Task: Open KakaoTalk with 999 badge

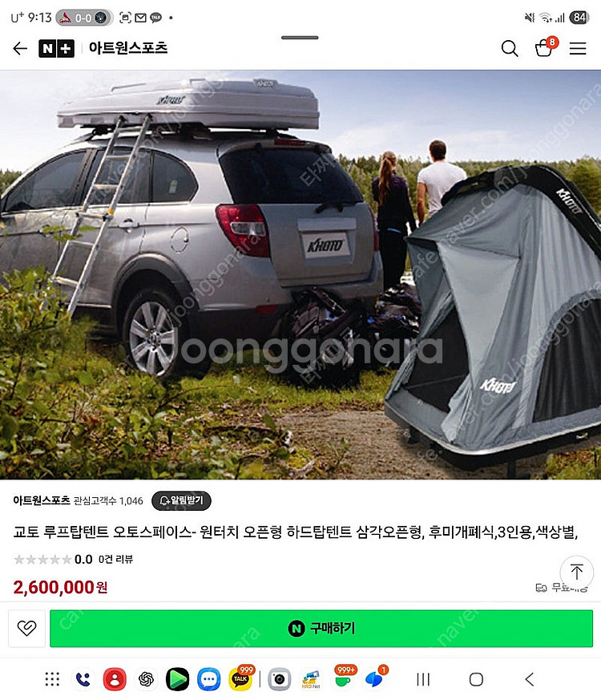Action: (240, 679)
